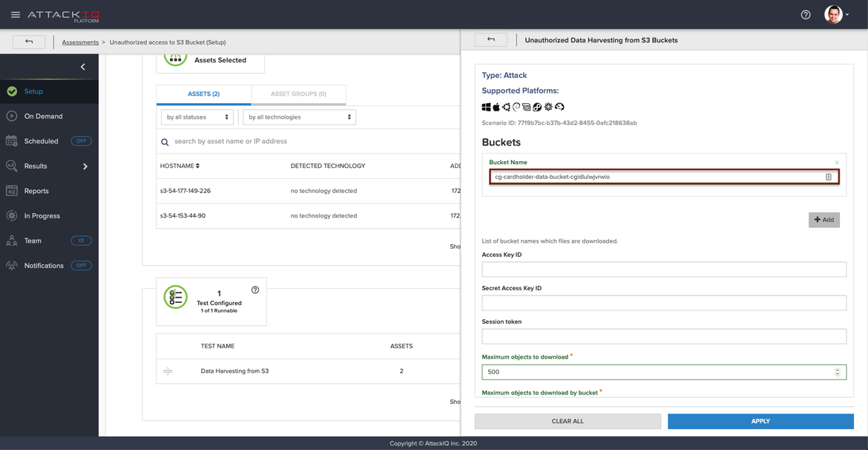Click back arrow in scenario panel
This screenshot has width=868, height=450.
pyautogui.click(x=491, y=40)
